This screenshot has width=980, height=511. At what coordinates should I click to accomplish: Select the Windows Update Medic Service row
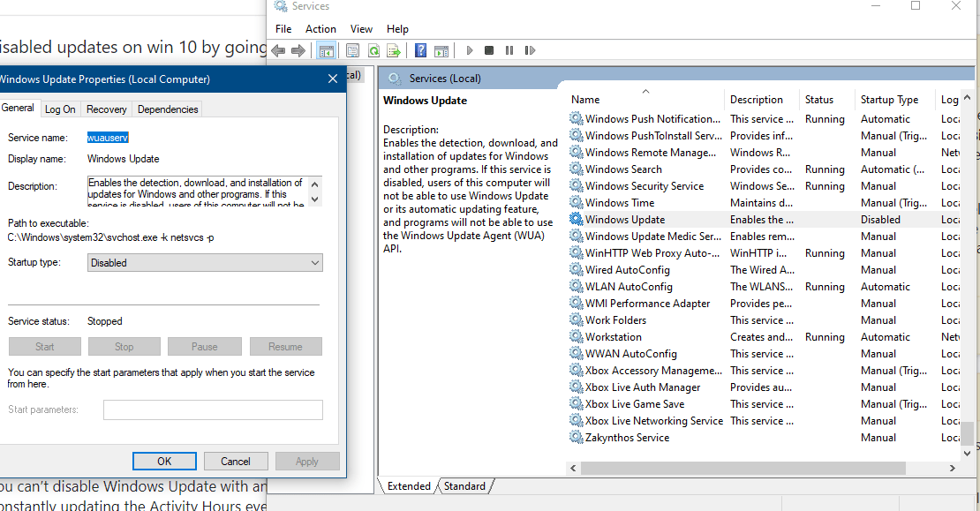(x=764, y=237)
